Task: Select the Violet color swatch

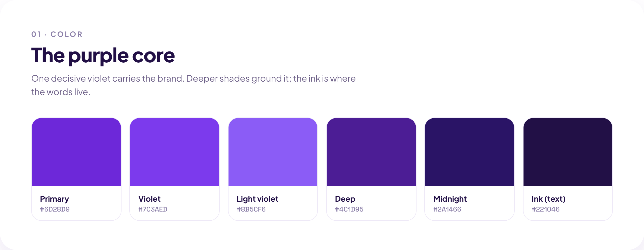Action: (x=175, y=152)
